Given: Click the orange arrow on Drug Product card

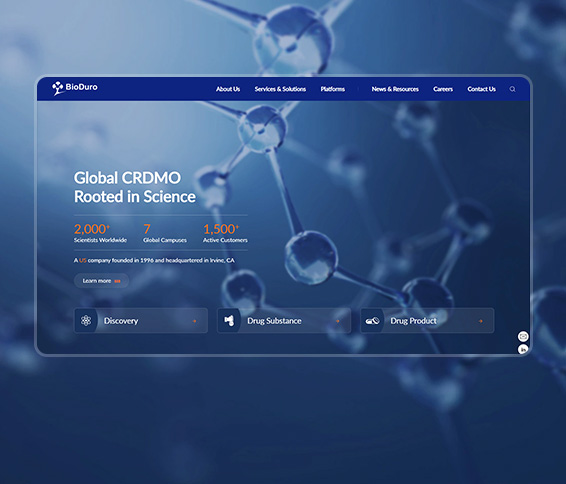Looking at the screenshot, I should pyautogui.click(x=481, y=321).
